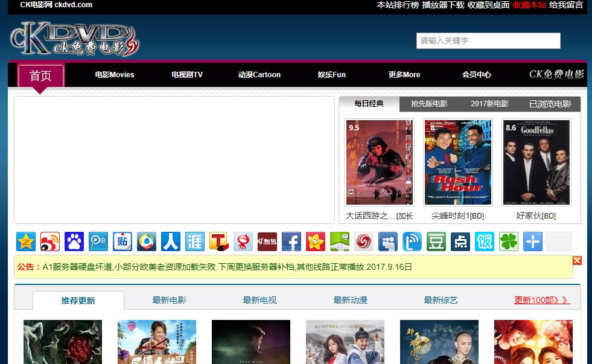Switch to the 抢先版电影 tab
The image size is (592, 364).
point(429,104)
